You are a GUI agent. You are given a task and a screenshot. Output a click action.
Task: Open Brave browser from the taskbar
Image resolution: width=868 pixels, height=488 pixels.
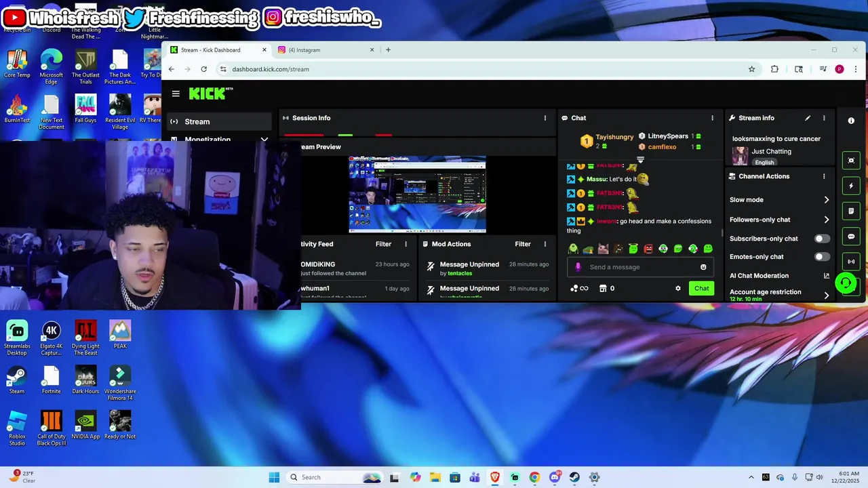495,477
